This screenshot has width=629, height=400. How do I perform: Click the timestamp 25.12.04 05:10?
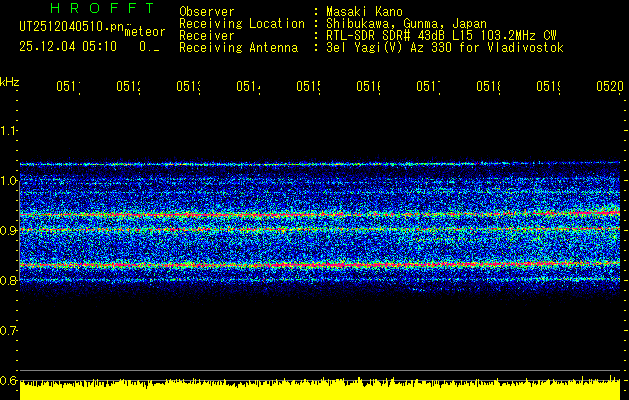click(68, 47)
